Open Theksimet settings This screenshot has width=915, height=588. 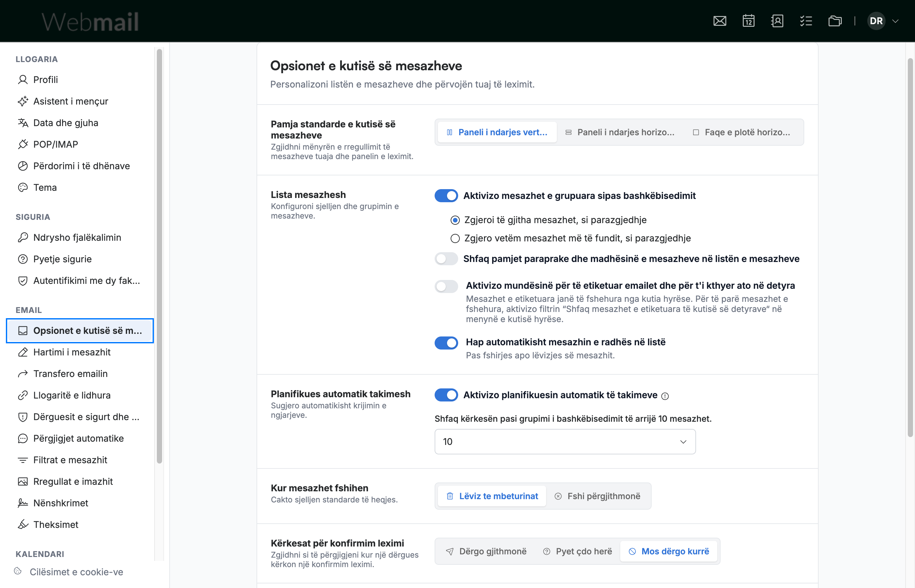(80, 525)
